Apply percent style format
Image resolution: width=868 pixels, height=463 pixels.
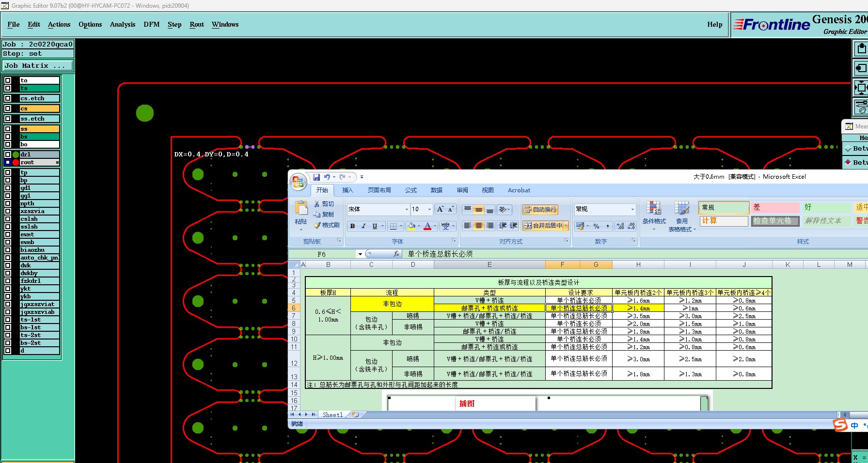[x=596, y=226]
